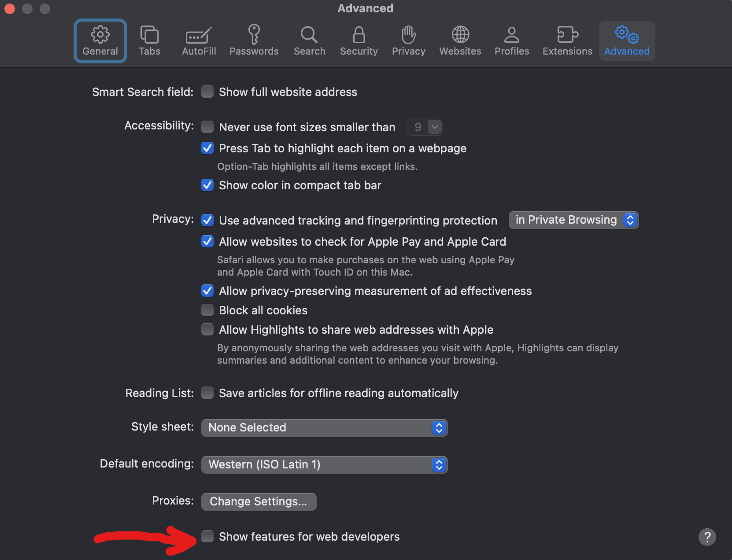Open the Default encoding dropdown
Image resolution: width=732 pixels, height=560 pixels.
click(x=324, y=464)
